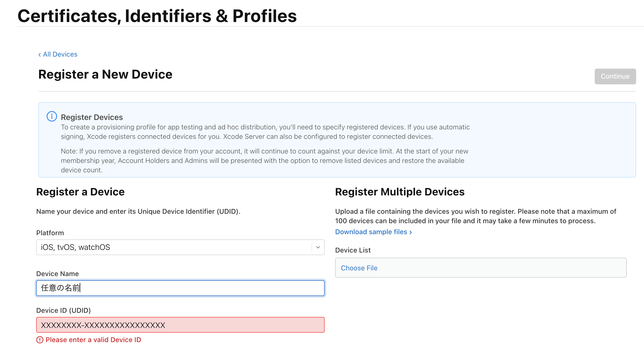
Task: Click the Register a New Device heading
Action: point(105,74)
